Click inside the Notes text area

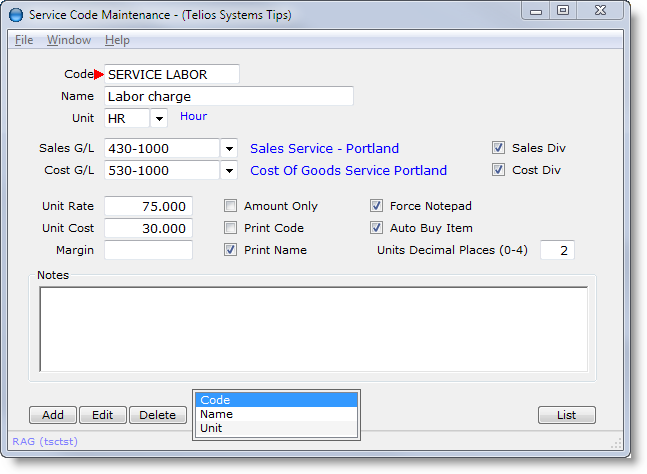click(x=313, y=329)
